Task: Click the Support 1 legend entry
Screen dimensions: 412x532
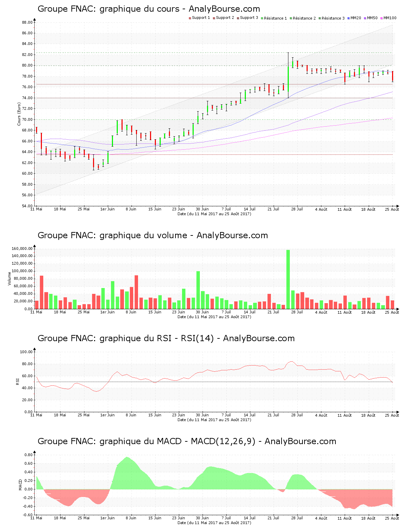Action: pos(199,18)
